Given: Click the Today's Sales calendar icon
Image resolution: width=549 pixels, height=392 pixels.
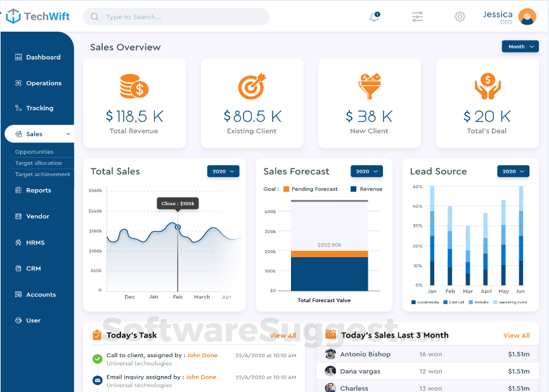Looking at the screenshot, I should pyautogui.click(x=330, y=334).
